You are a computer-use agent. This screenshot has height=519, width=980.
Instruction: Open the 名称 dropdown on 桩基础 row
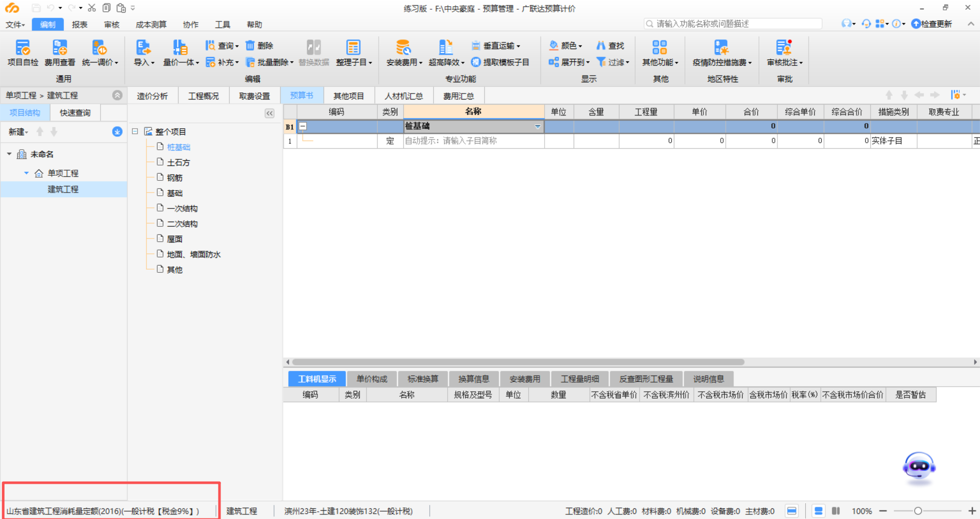point(537,126)
